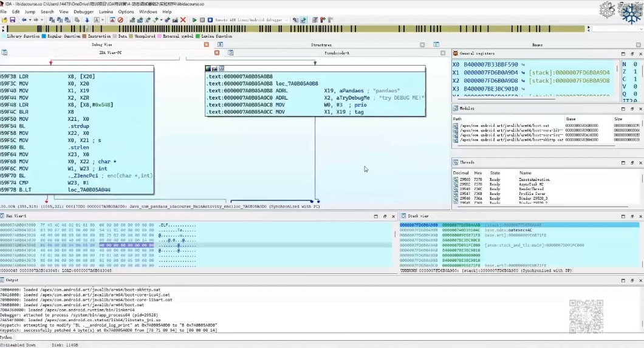Click the Threads panel icon
644x348 pixels.
click(456, 163)
